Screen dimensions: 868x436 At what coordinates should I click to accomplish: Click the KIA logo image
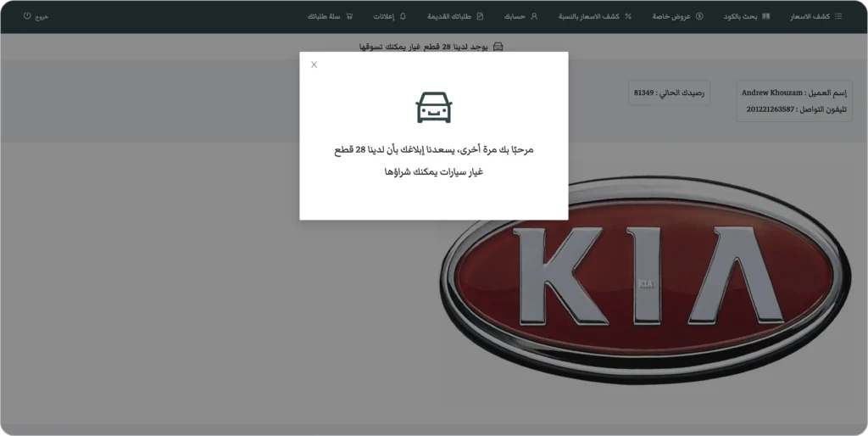644,284
